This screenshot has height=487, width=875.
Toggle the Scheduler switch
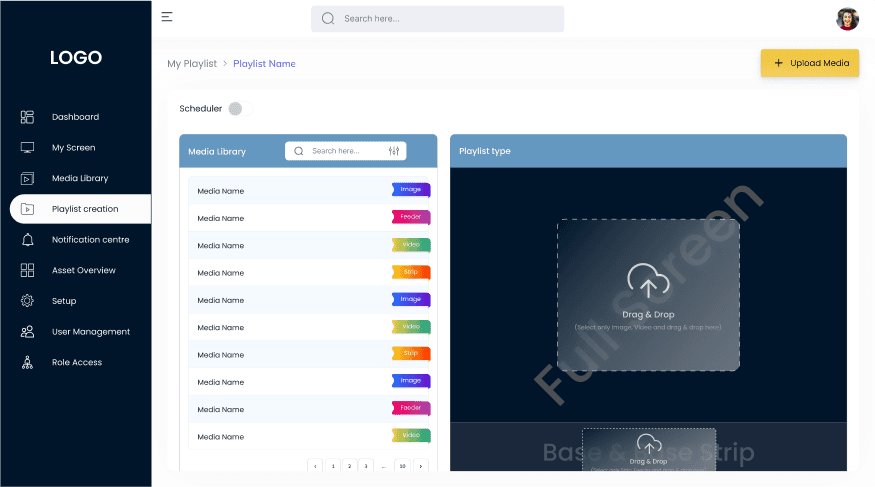point(241,109)
